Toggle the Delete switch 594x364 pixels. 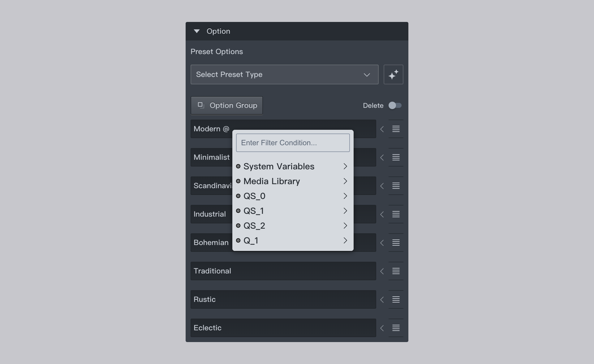pyautogui.click(x=395, y=105)
